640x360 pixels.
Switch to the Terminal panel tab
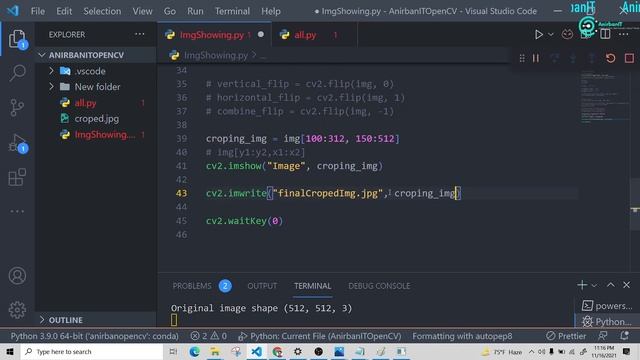(313, 286)
